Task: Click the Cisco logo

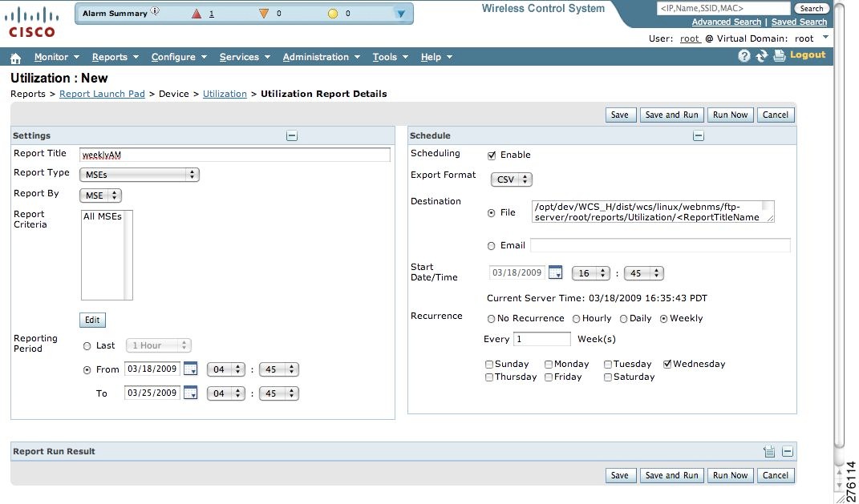Action: point(32,22)
